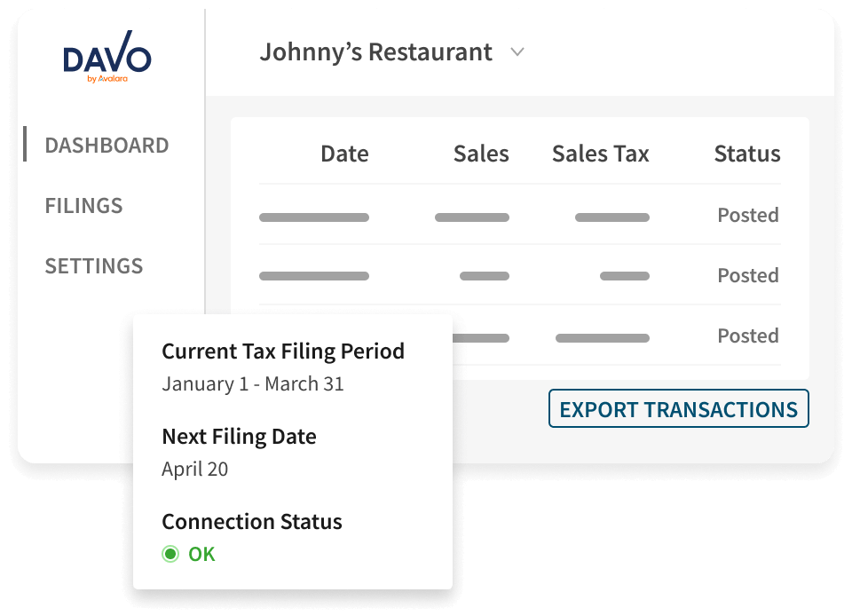852x616 pixels.
Task: Click the Status column header
Action: [x=746, y=154]
